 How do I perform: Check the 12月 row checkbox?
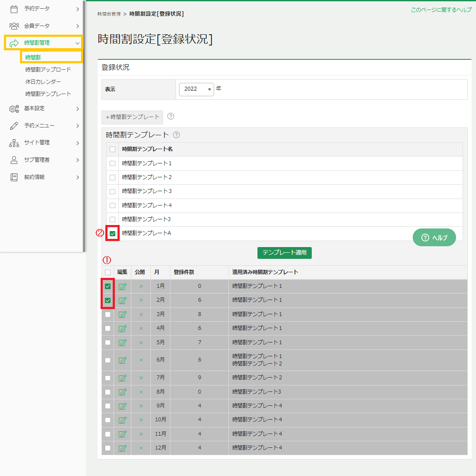(x=108, y=448)
